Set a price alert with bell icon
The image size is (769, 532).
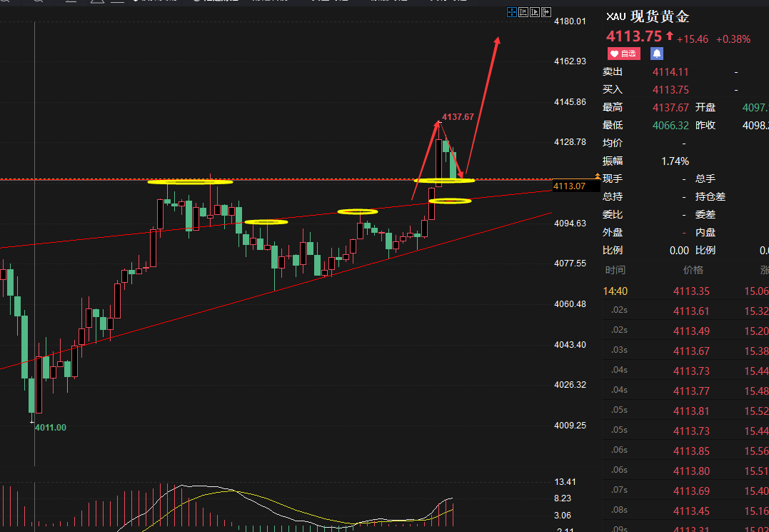click(657, 54)
